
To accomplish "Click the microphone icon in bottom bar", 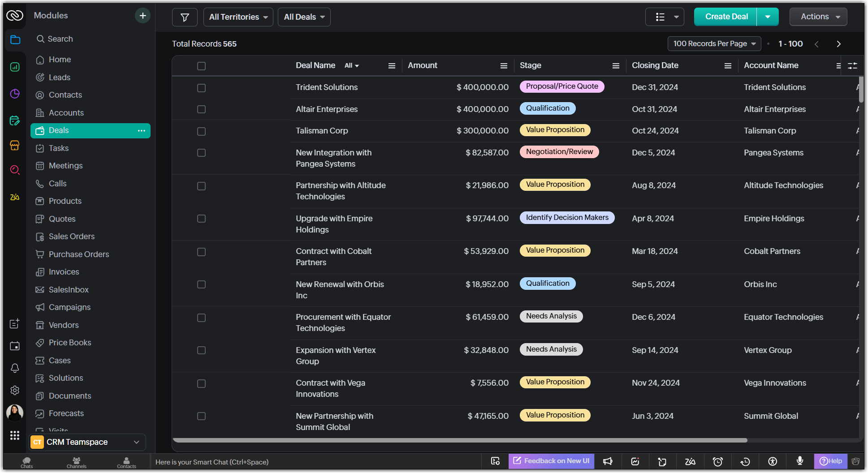I will coord(800,461).
